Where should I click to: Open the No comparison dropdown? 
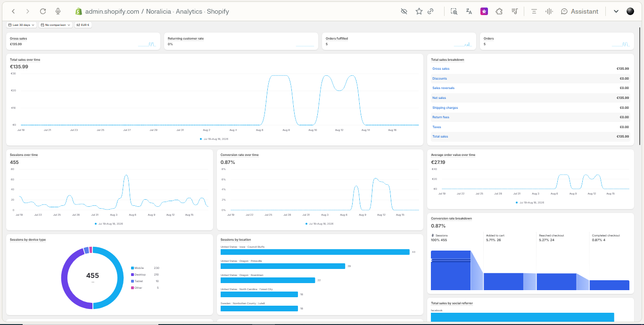click(x=56, y=25)
